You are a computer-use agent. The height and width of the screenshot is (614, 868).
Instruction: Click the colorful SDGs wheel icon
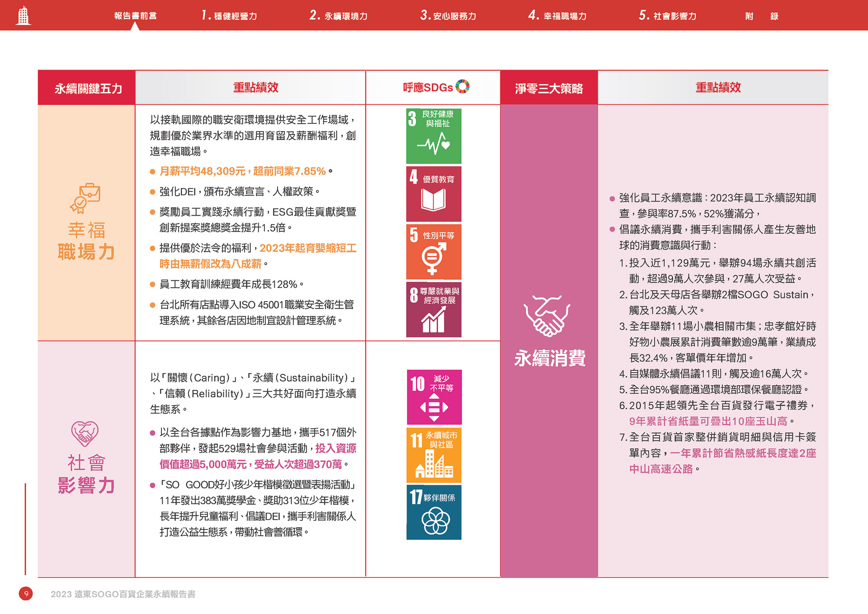coord(462,86)
